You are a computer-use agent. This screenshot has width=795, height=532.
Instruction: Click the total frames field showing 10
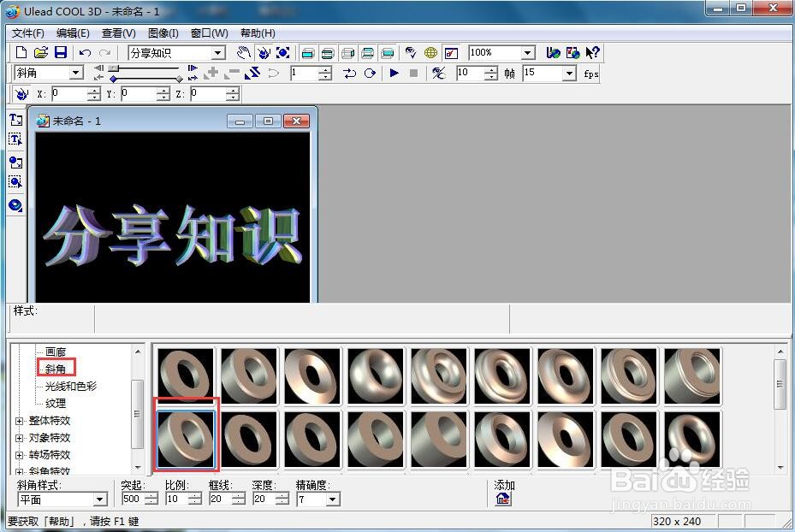coord(471,73)
